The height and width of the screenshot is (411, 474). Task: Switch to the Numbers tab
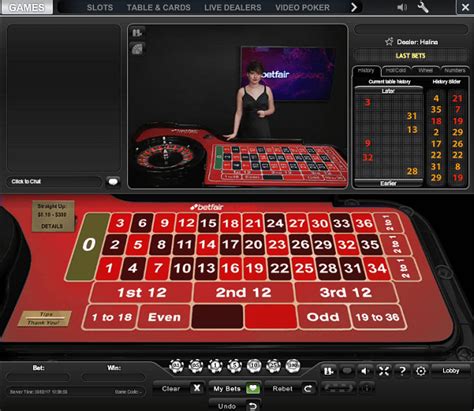(455, 71)
